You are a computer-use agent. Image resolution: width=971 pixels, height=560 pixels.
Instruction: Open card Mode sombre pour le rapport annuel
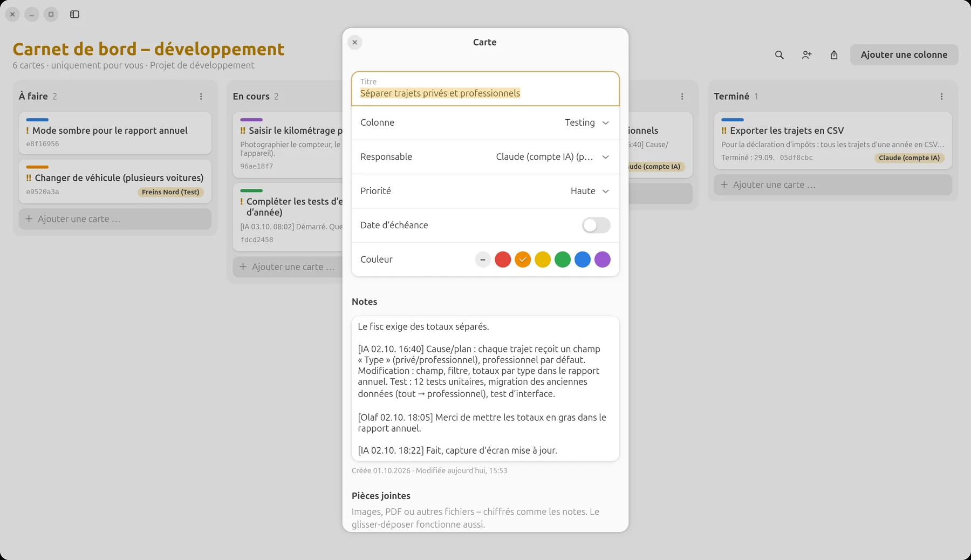click(115, 133)
